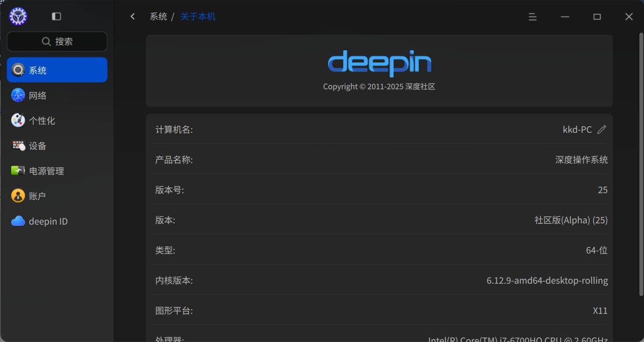This screenshot has height=342, width=644.
Task: Open deepin ID cloud settings
Action: tap(57, 221)
